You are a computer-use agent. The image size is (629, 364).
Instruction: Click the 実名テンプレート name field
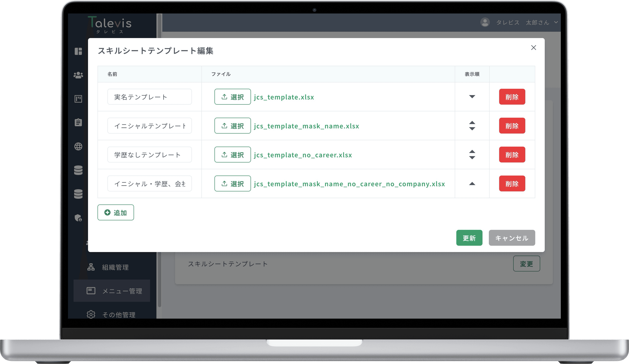149,97
